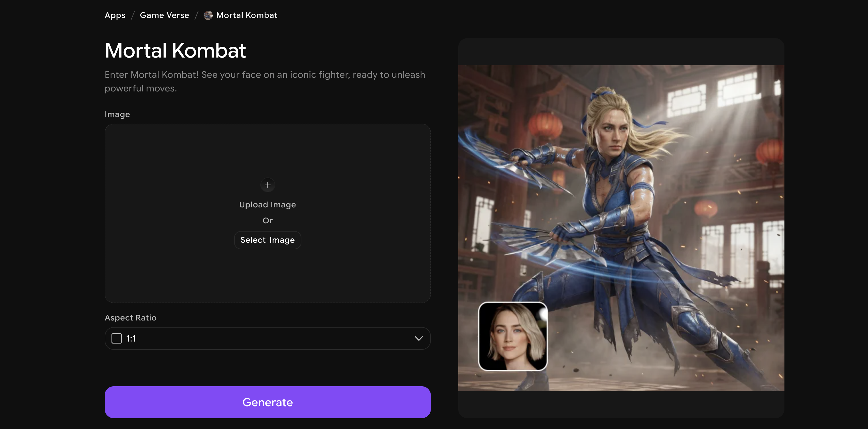
Task: Navigate to Game Verse breadcrumb
Action: click(x=165, y=15)
